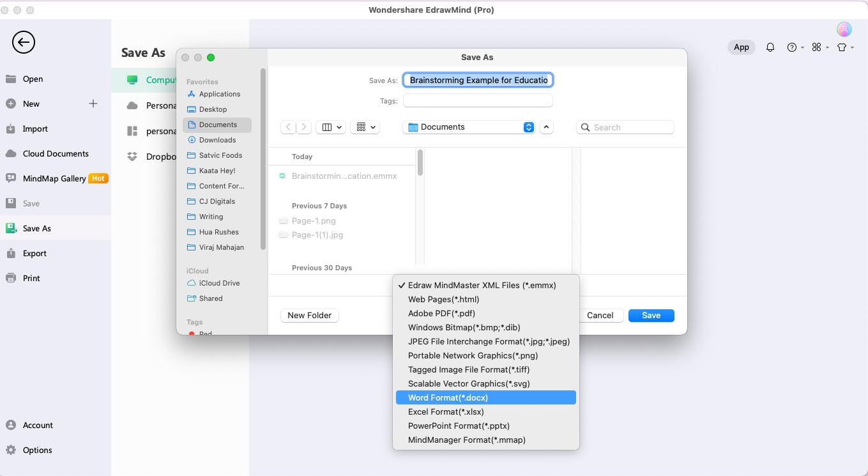Open the item grouping dropdown
The height and width of the screenshot is (476, 868).
coord(366,127)
